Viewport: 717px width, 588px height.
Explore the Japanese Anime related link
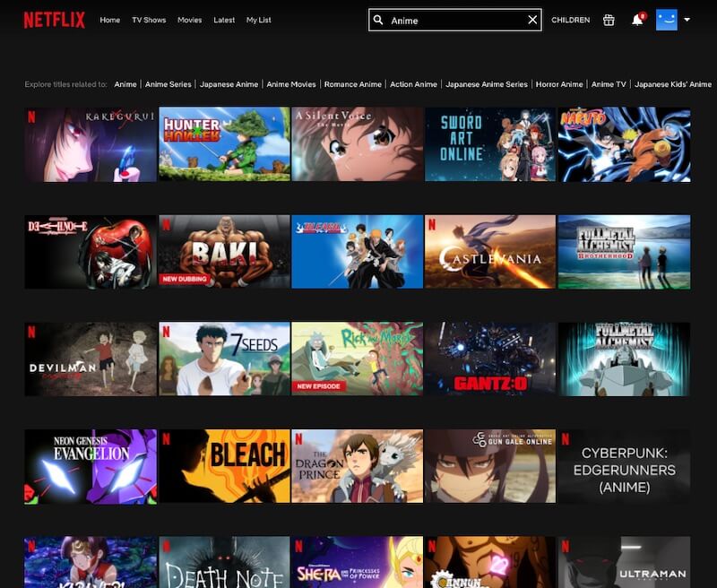coord(229,84)
